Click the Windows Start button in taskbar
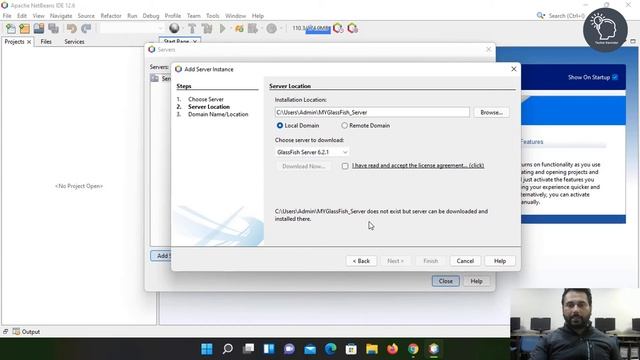 (207, 349)
